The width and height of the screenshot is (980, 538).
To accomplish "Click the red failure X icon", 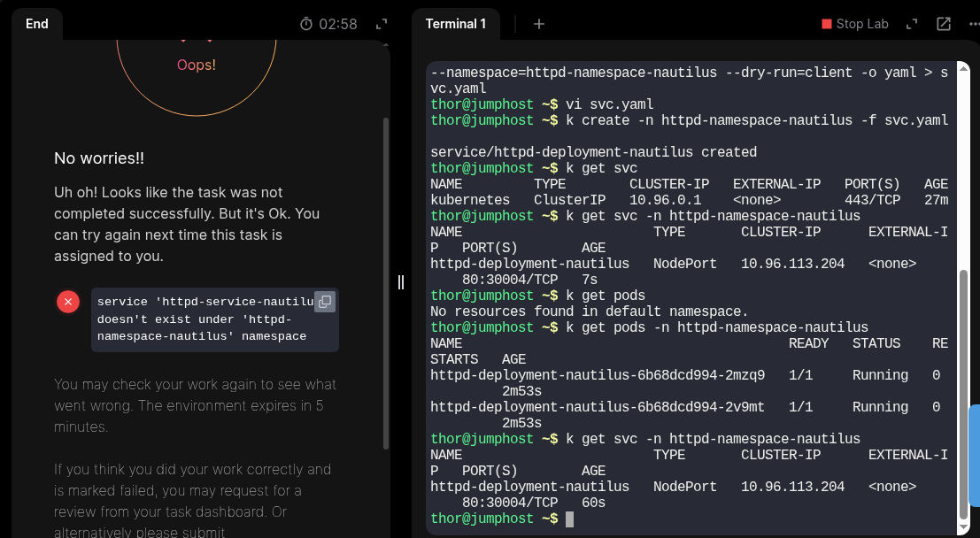I will pos(68,302).
